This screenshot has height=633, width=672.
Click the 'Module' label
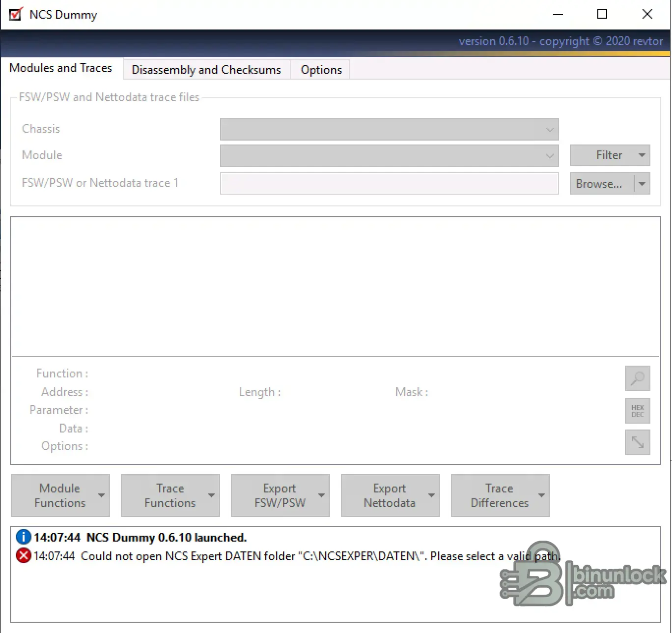click(x=42, y=155)
